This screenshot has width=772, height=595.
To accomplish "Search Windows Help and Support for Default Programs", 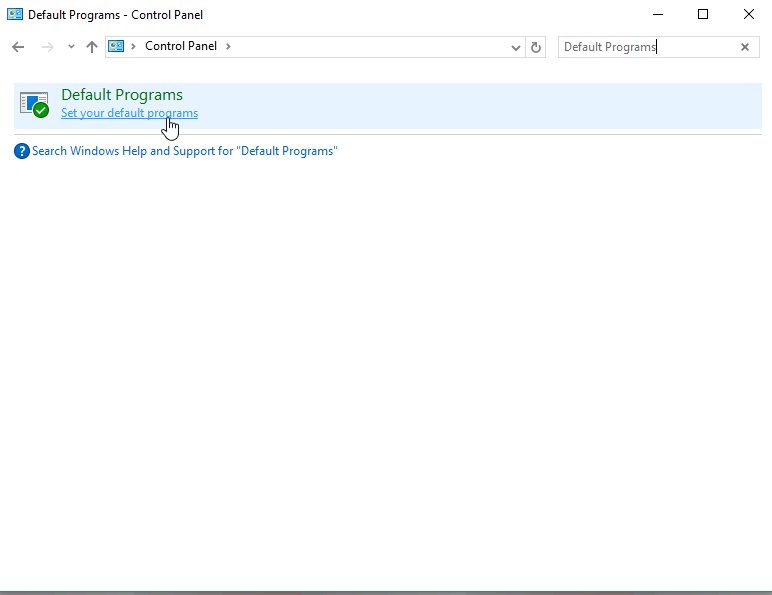I will [185, 151].
